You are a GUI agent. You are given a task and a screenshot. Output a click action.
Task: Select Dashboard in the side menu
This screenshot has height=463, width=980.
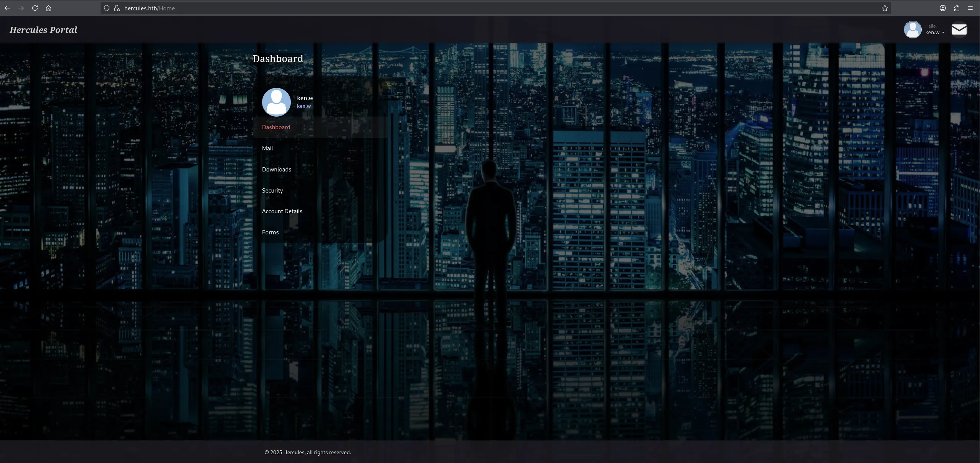point(276,127)
